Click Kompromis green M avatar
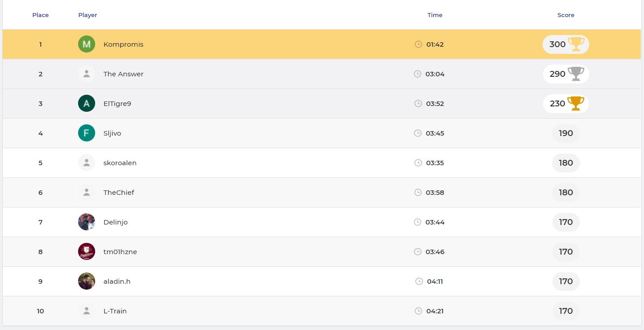This screenshot has width=644, height=330. tap(87, 44)
